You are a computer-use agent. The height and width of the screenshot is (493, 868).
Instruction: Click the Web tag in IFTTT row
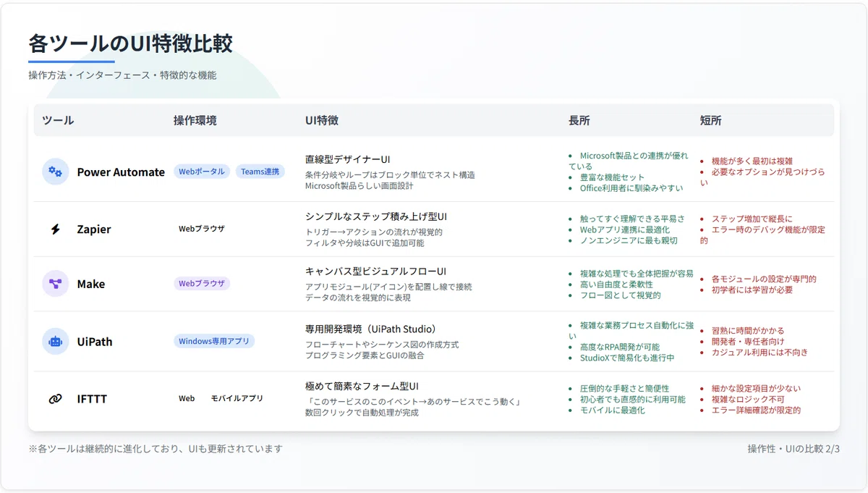tap(187, 398)
